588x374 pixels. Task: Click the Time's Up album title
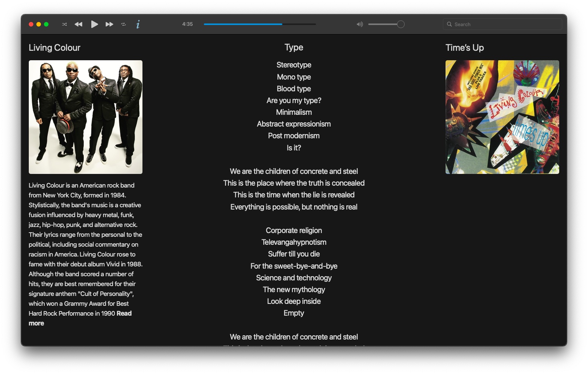(x=464, y=48)
